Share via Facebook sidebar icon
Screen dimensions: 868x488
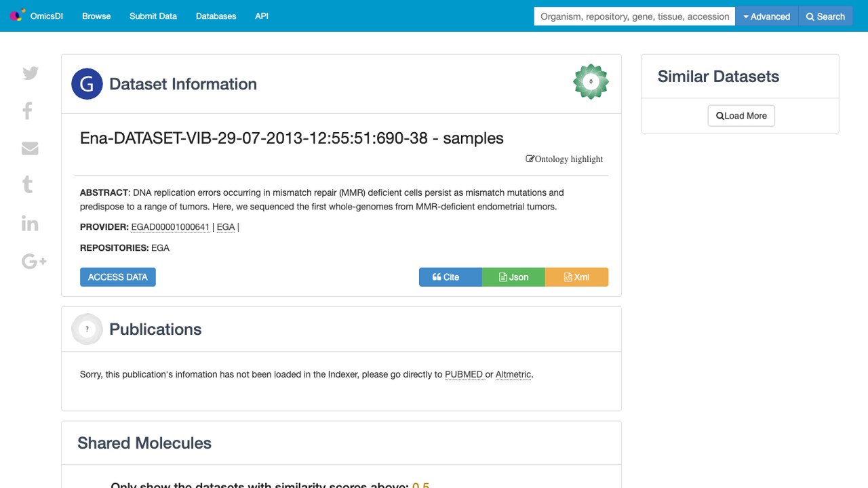[28, 110]
